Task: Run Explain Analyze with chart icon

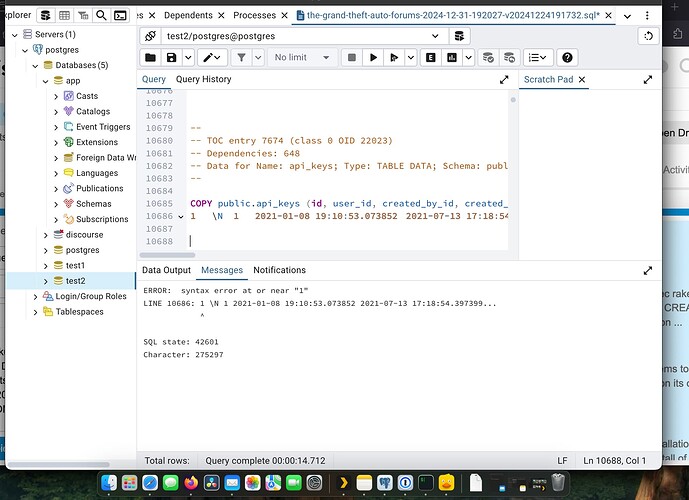Action: click(x=452, y=58)
